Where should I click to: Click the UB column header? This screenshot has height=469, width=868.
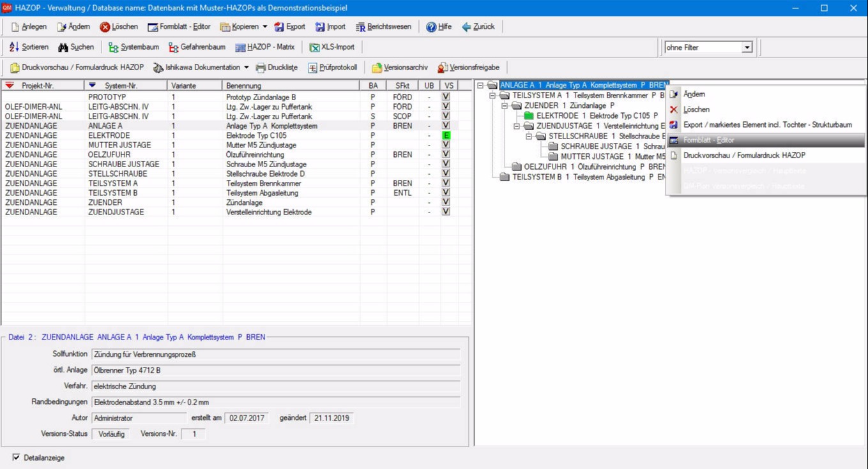(429, 86)
